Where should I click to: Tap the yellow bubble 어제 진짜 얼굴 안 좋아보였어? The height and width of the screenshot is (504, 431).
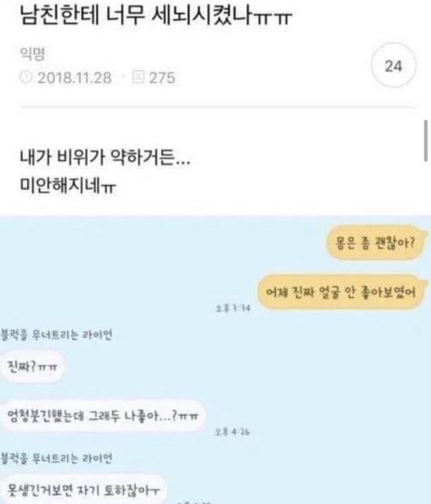[341, 292]
